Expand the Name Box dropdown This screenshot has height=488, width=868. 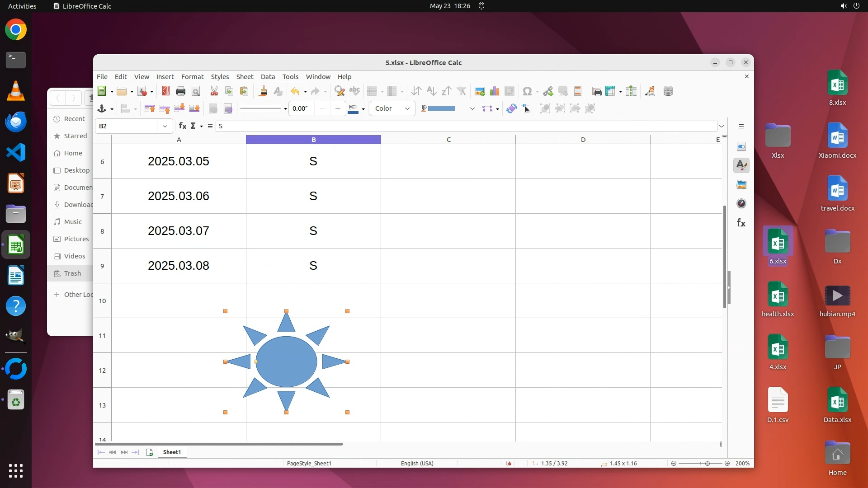pyautogui.click(x=165, y=126)
